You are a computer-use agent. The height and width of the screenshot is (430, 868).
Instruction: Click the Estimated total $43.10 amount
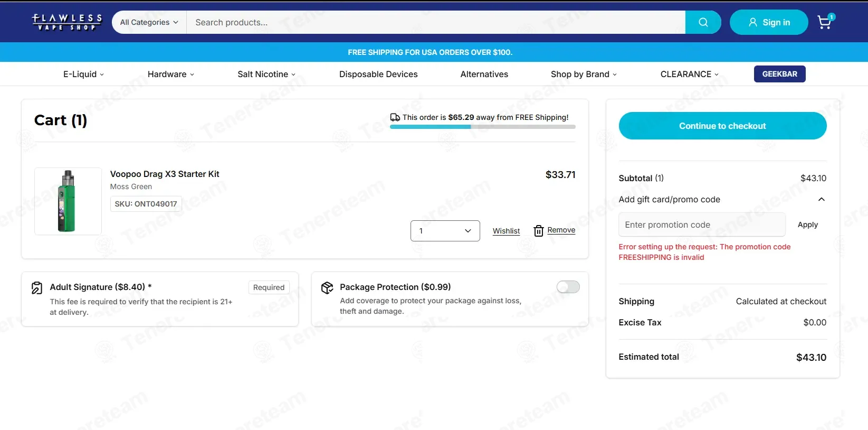pyautogui.click(x=811, y=358)
